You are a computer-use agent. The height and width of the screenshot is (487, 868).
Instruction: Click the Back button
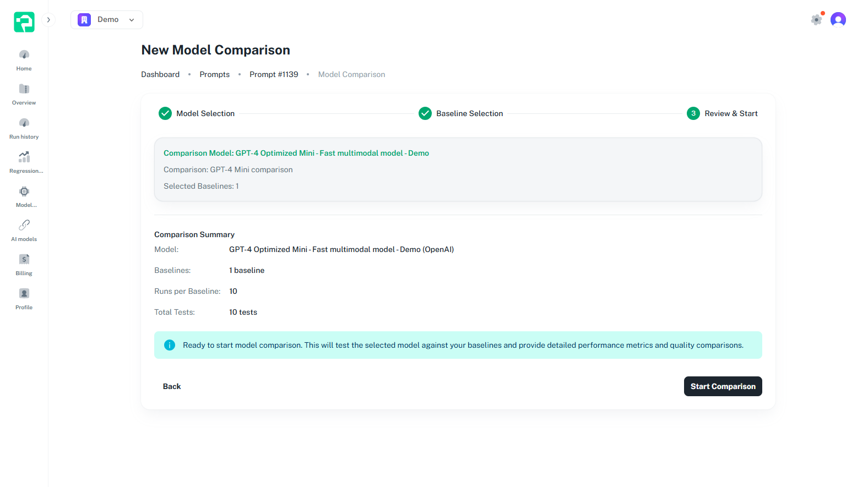tap(172, 386)
